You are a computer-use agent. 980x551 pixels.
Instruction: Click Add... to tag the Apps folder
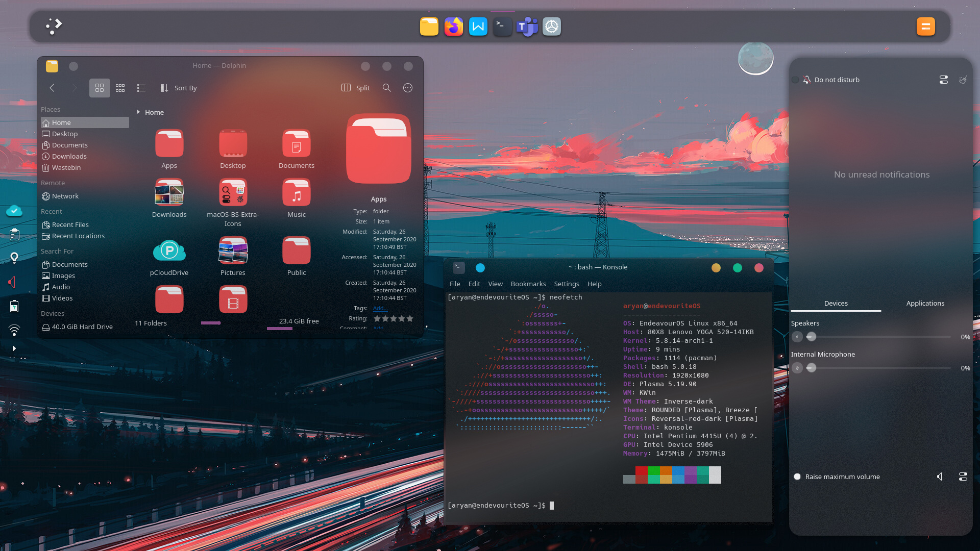[380, 308]
